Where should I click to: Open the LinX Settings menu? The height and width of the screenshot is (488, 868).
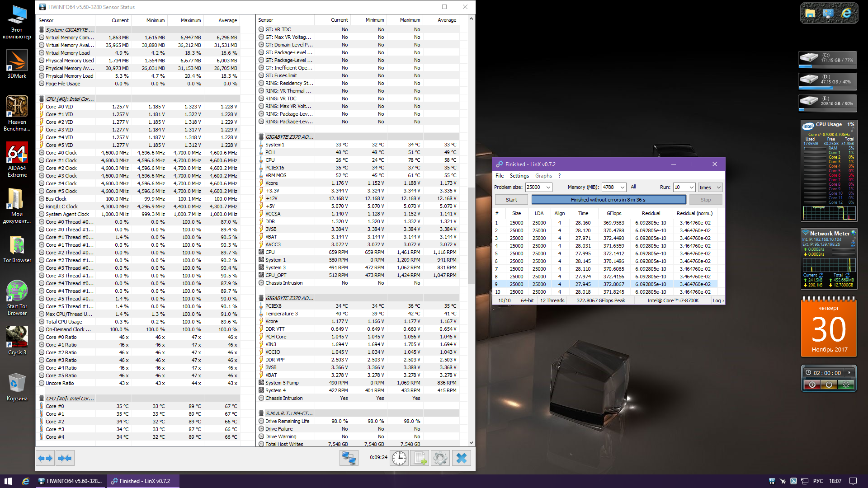[x=519, y=176]
